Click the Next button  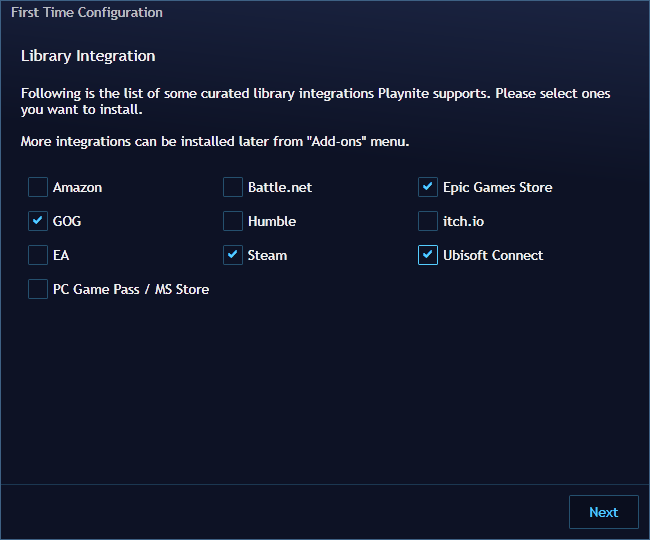pos(604,512)
